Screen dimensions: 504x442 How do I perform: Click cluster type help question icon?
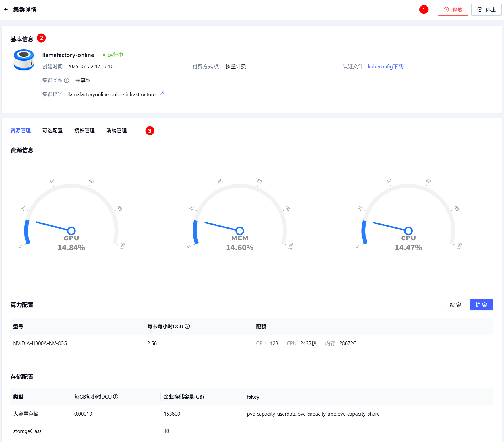[67, 80]
